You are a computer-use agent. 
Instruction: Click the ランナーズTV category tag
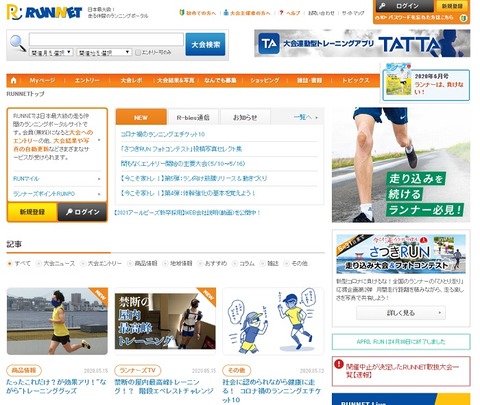point(138,370)
